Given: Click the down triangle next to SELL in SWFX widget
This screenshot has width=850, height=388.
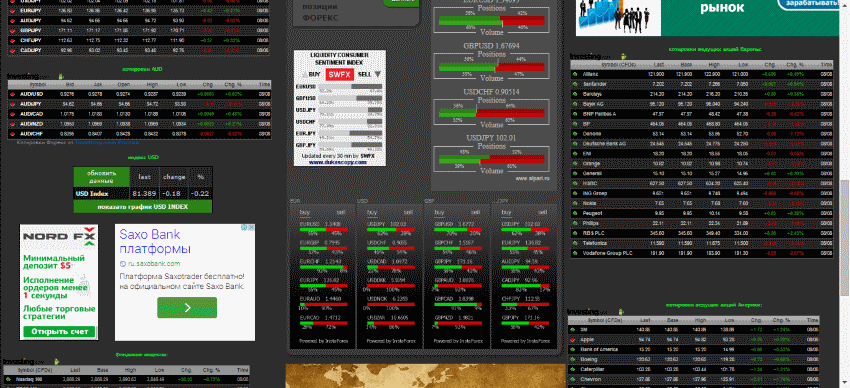Looking at the screenshot, I should point(378,74).
